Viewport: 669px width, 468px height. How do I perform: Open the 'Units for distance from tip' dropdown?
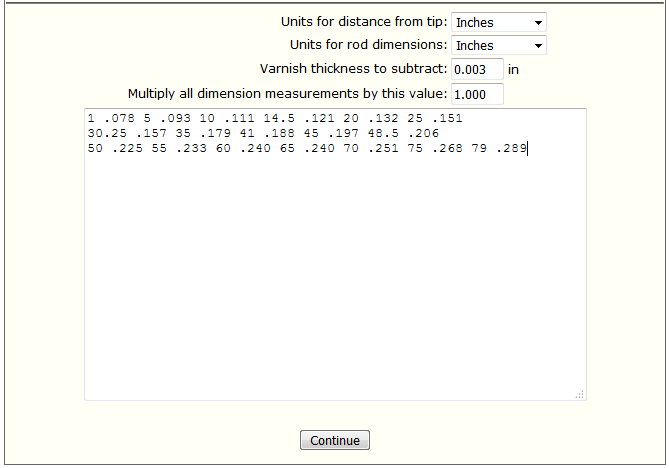click(x=498, y=22)
